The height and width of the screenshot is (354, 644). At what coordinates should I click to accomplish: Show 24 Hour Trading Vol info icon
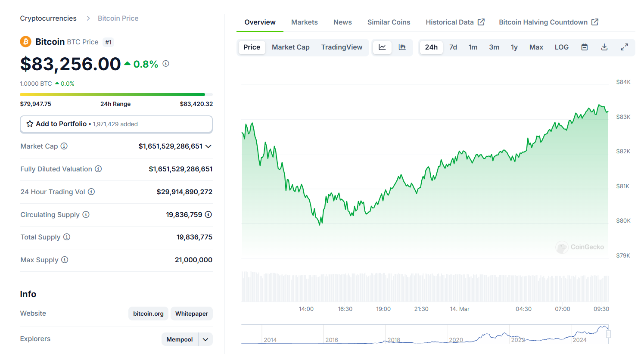[91, 192]
